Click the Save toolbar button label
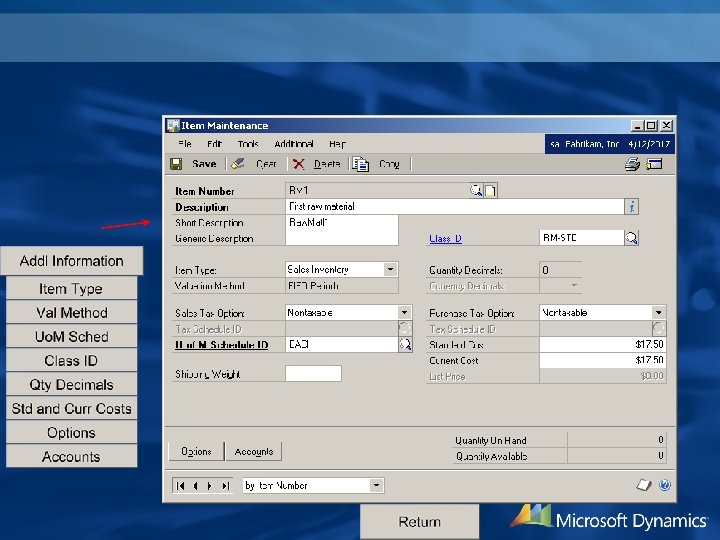Screen dimensions: 720x540 pyautogui.click(x=204, y=164)
